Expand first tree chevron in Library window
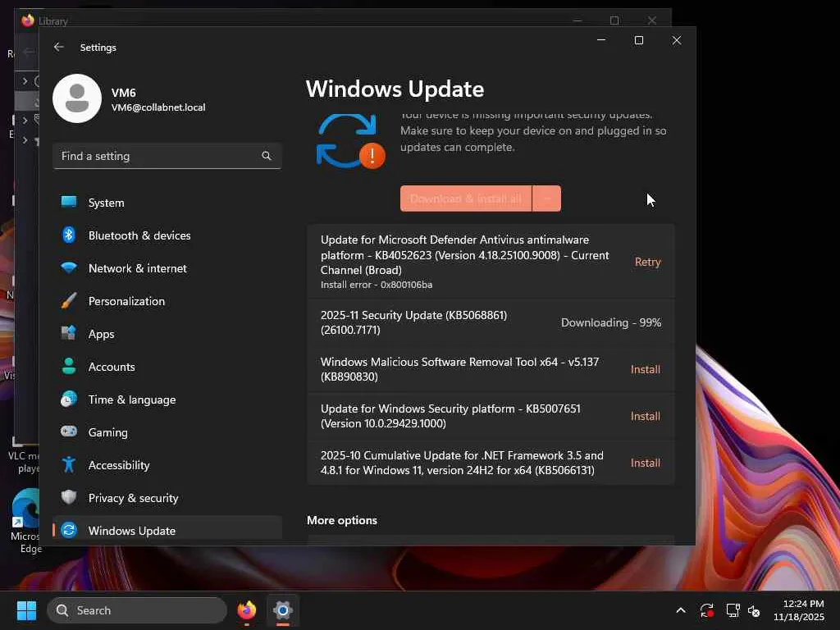This screenshot has height=630, width=840. [x=25, y=81]
